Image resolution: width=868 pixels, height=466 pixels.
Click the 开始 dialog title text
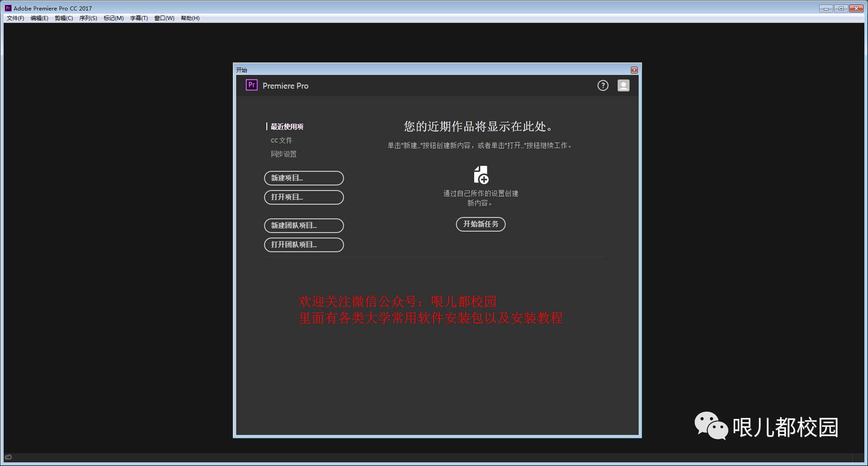click(242, 70)
